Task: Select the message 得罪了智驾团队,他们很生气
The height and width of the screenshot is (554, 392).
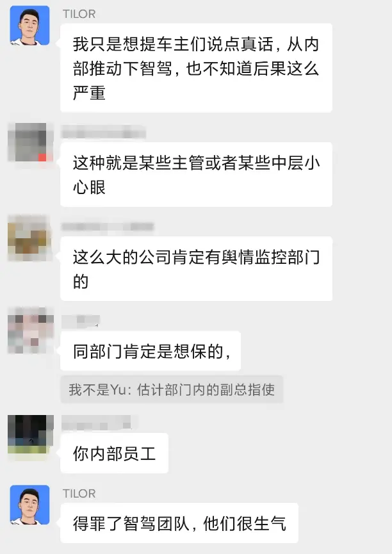Action: (x=179, y=523)
